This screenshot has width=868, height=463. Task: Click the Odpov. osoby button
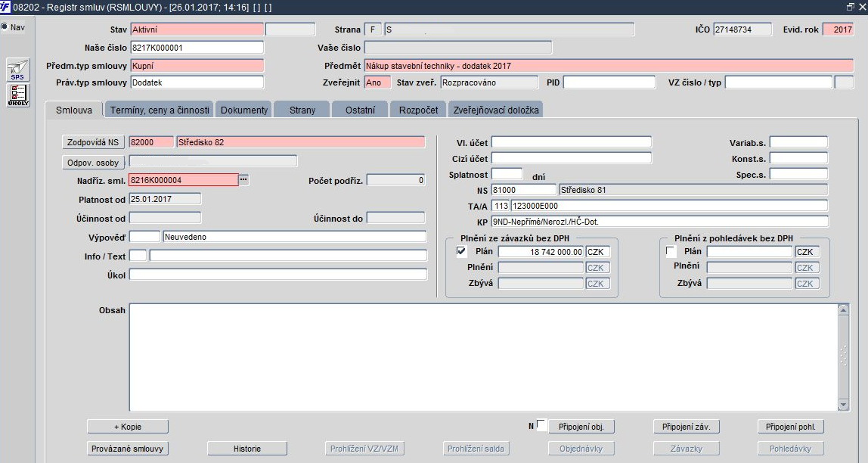point(93,162)
